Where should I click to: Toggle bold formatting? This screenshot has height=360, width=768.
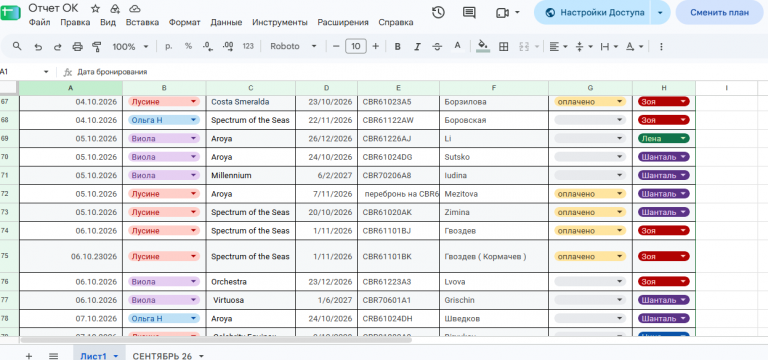tap(398, 47)
